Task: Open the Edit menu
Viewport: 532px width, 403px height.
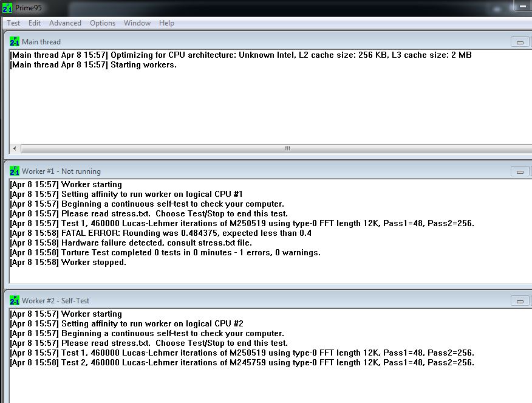Action: pyautogui.click(x=34, y=23)
